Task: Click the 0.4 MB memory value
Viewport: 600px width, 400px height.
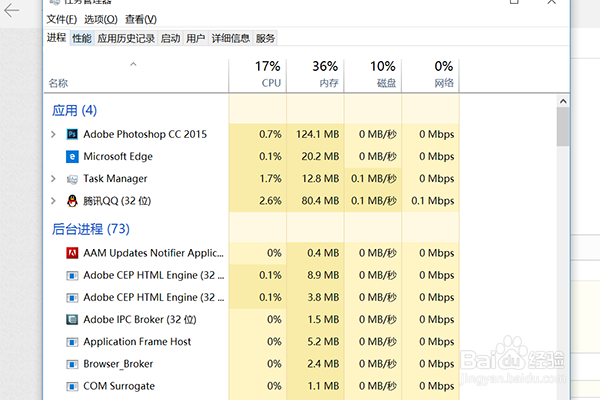Action: [323, 253]
